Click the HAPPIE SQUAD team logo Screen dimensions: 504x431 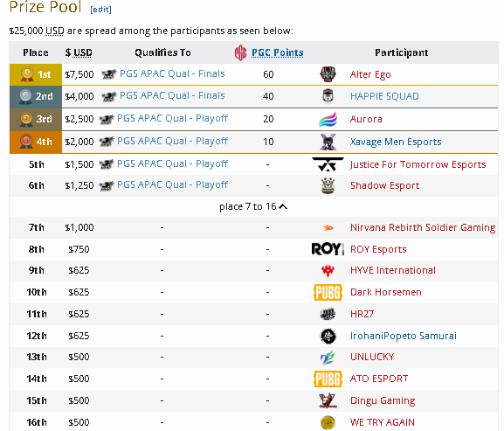pyautogui.click(x=328, y=96)
